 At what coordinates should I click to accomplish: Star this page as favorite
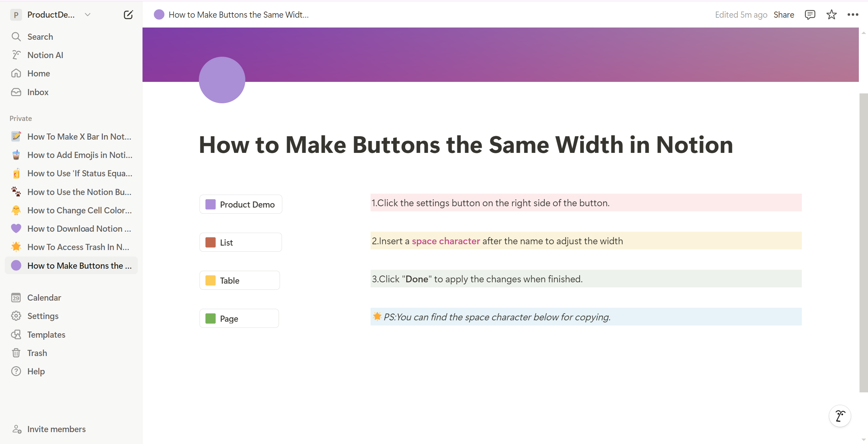click(831, 15)
